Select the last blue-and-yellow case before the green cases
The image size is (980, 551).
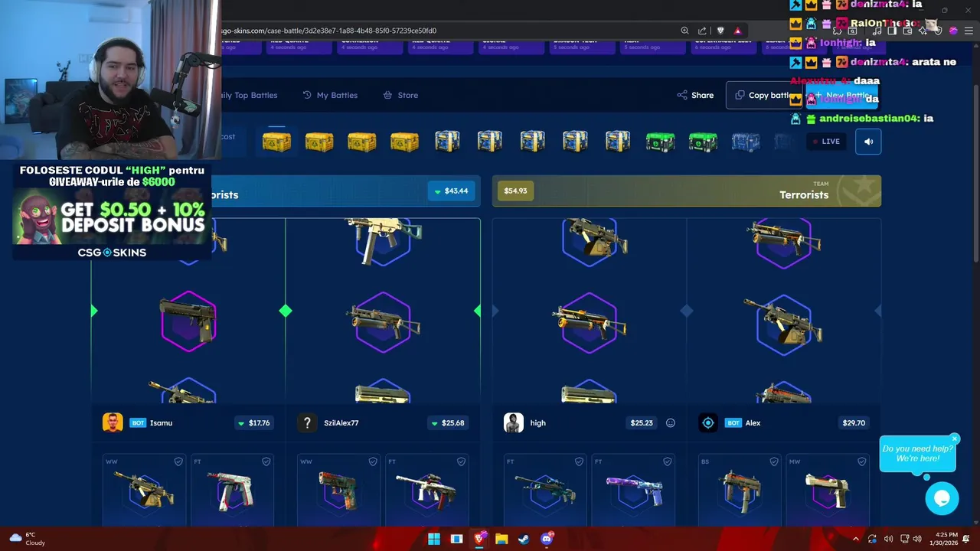click(617, 142)
